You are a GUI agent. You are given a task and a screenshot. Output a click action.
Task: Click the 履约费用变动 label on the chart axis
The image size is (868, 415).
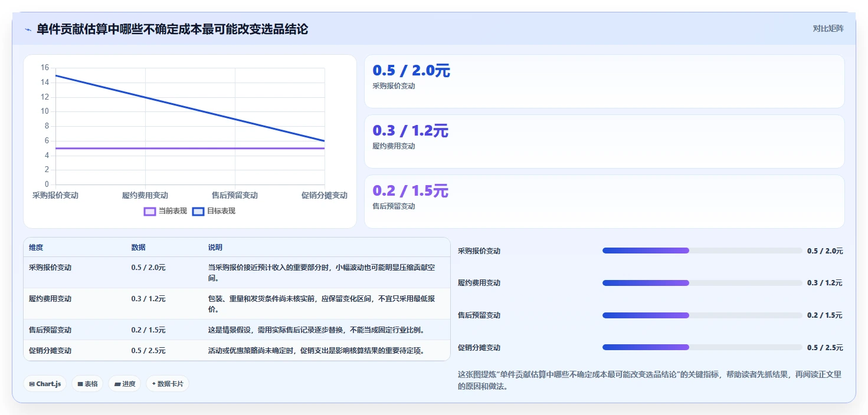pyautogui.click(x=145, y=195)
